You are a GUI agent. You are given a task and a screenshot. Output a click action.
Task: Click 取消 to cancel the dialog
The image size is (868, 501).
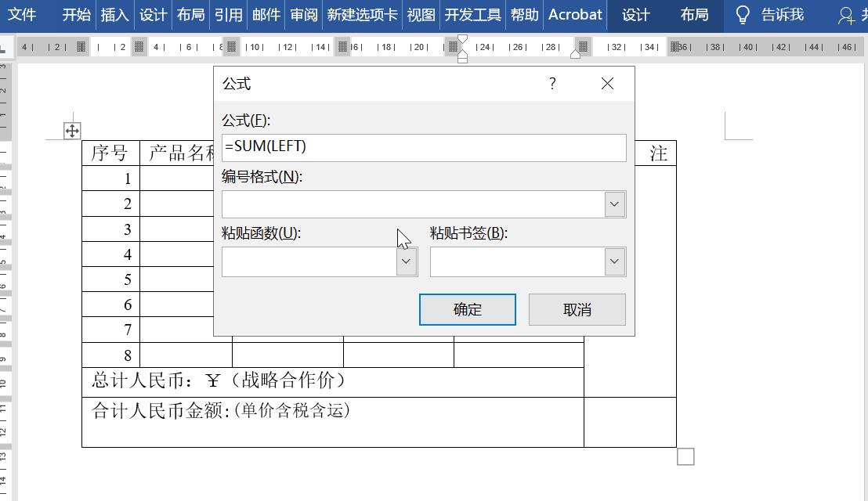tap(577, 309)
